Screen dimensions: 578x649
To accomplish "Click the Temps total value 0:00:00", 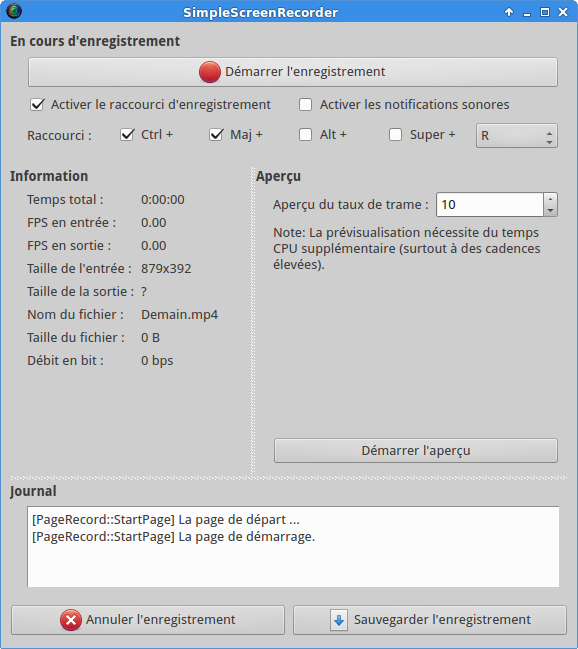I will tap(163, 200).
